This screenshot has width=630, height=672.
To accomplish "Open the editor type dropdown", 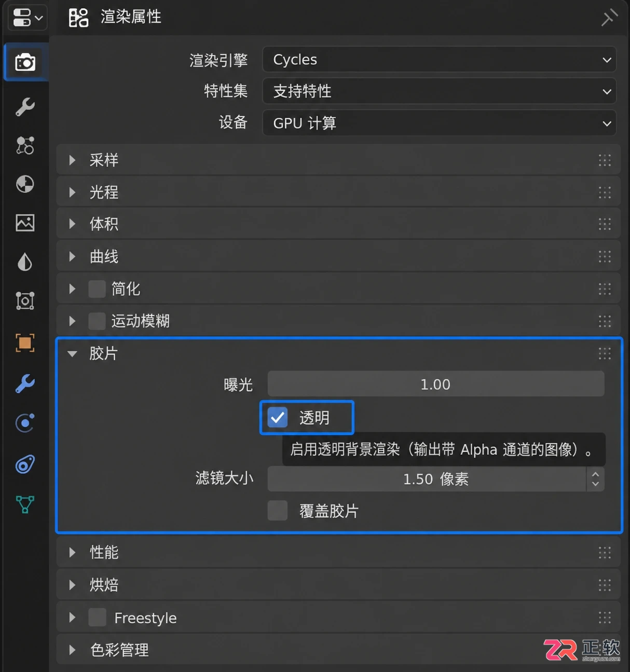I will 27,17.
